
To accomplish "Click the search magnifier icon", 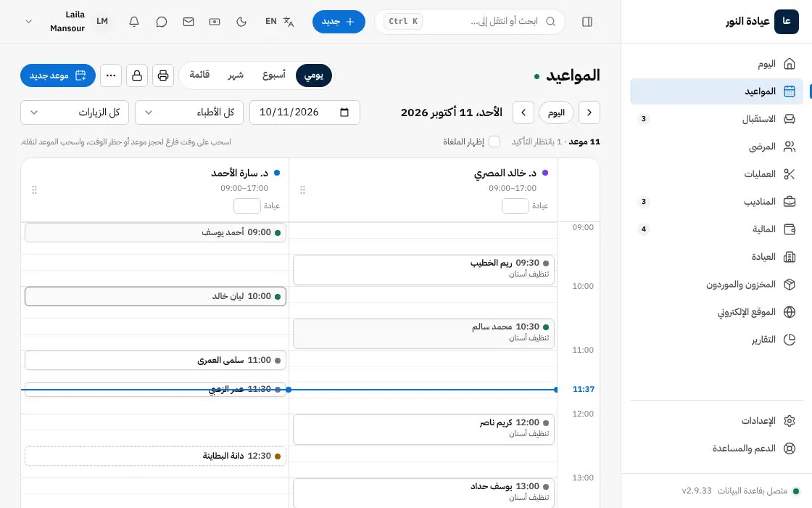I will coord(550,21).
